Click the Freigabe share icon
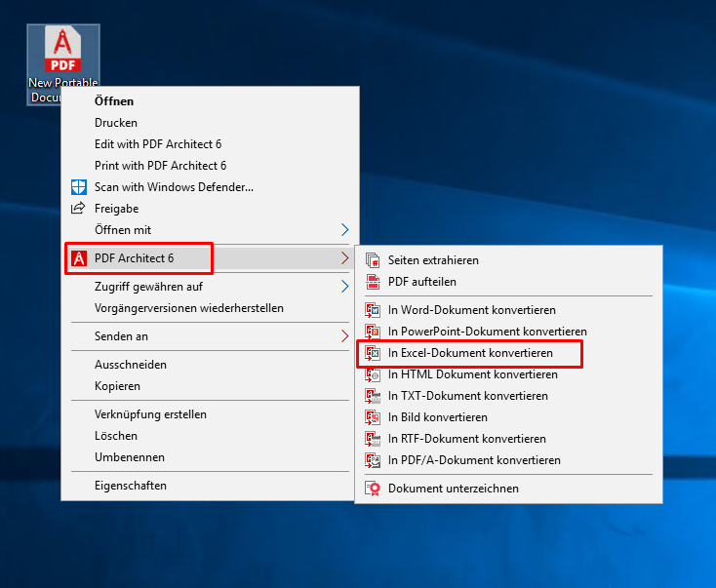716x588 pixels. pyautogui.click(x=78, y=208)
